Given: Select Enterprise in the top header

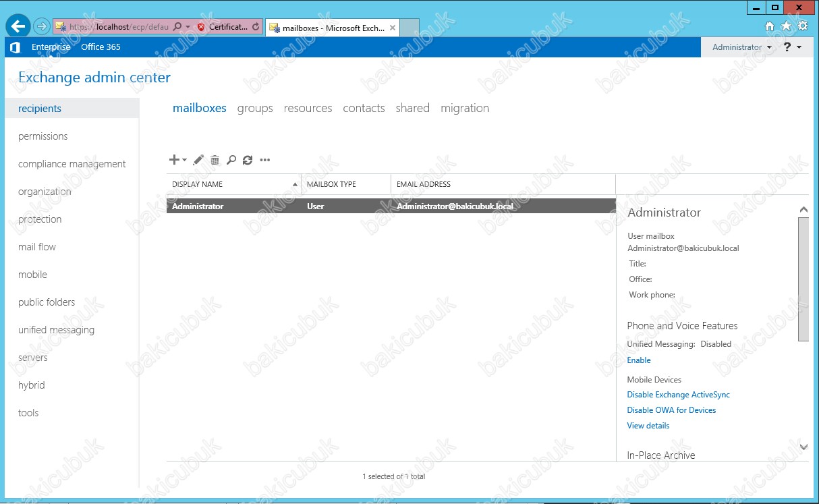Looking at the screenshot, I should click(x=51, y=47).
